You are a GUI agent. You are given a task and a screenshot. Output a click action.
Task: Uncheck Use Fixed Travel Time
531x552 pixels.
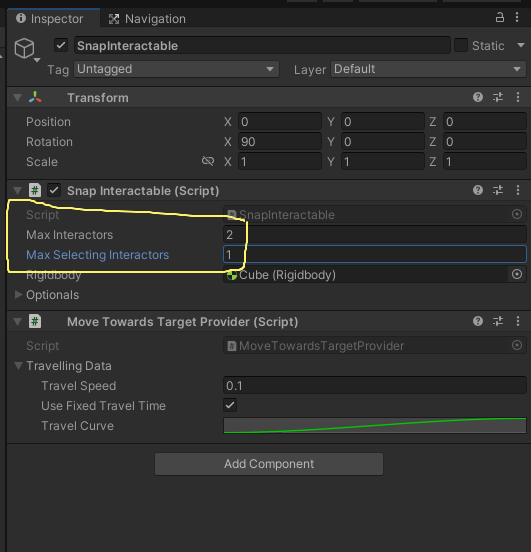pos(230,405)
